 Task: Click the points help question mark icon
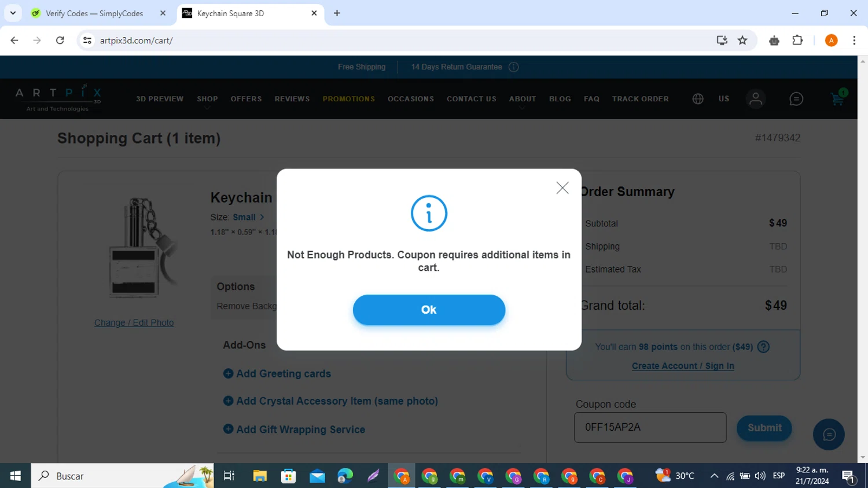[763, 347]
